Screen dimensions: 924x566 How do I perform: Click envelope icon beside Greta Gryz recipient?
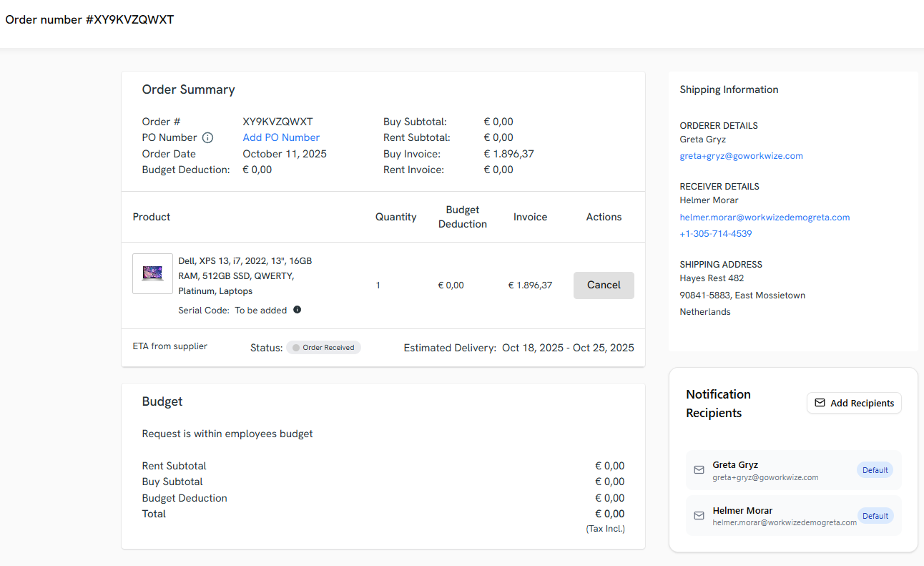699,470
